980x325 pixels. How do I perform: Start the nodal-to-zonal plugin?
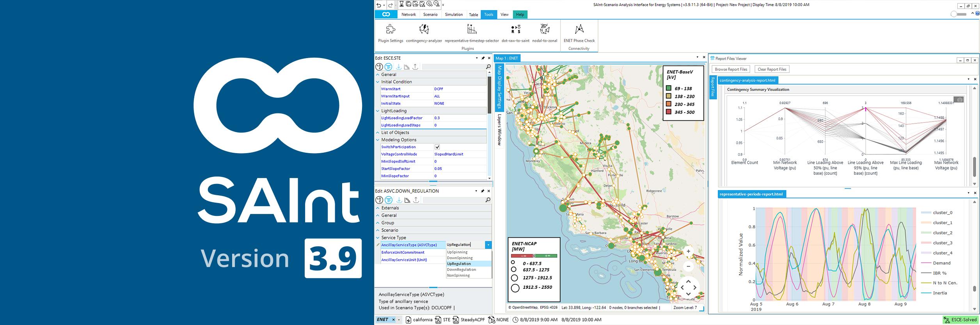click(x=545, y=33)
